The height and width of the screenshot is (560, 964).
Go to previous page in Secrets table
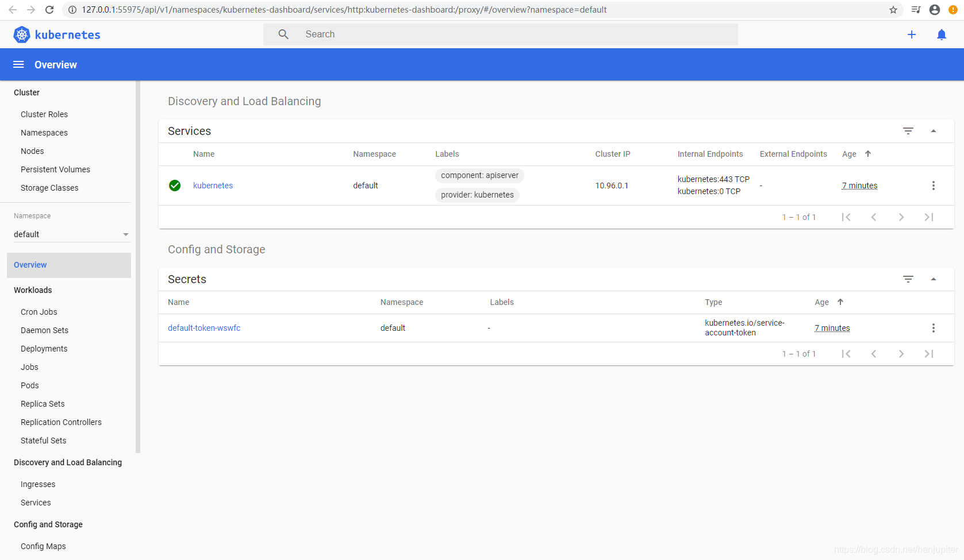point(874,354)
